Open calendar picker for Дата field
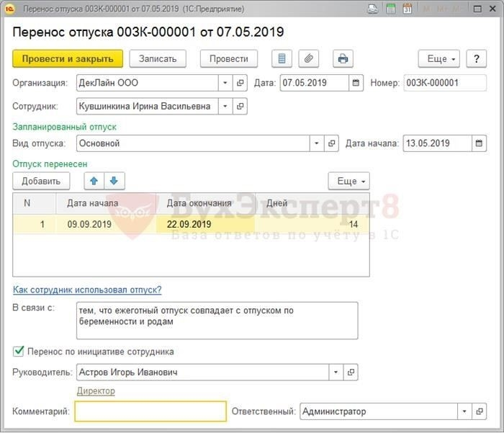Viewport: 504px width, 433px height. pyautogui.click(x=356, y=83)
